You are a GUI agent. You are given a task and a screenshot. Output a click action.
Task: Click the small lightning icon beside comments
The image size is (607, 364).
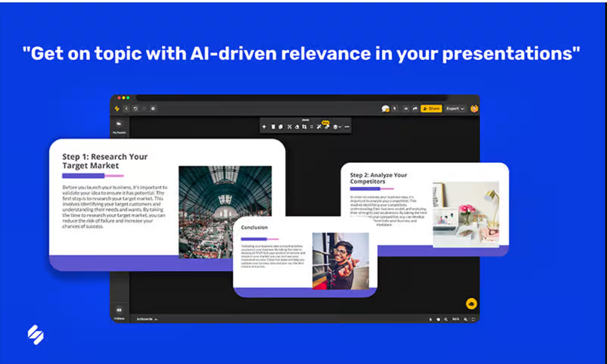pyautogui.click(x=395, y=109)
